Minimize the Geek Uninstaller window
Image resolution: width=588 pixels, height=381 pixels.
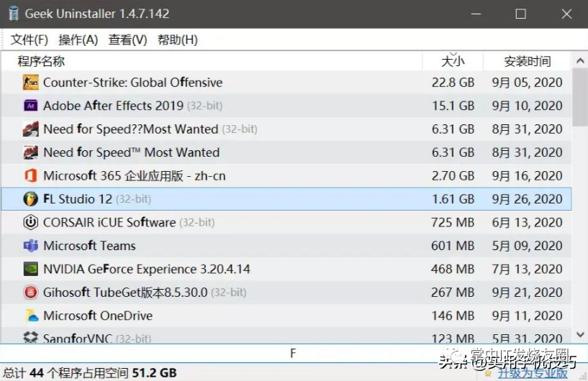point(476,14)
